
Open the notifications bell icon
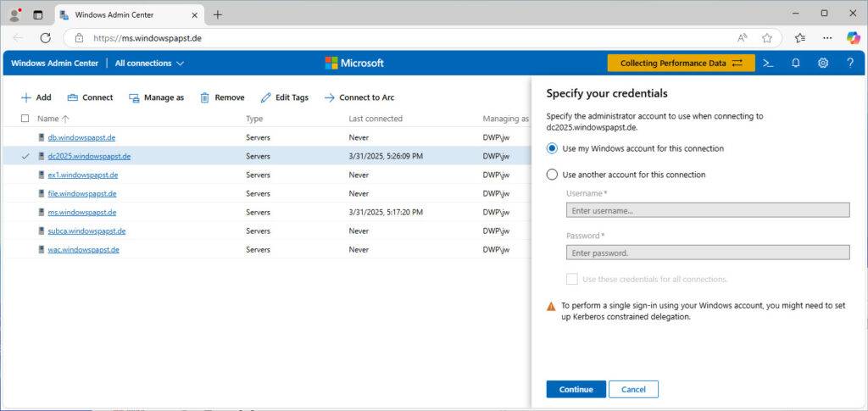tap(795, 63)
